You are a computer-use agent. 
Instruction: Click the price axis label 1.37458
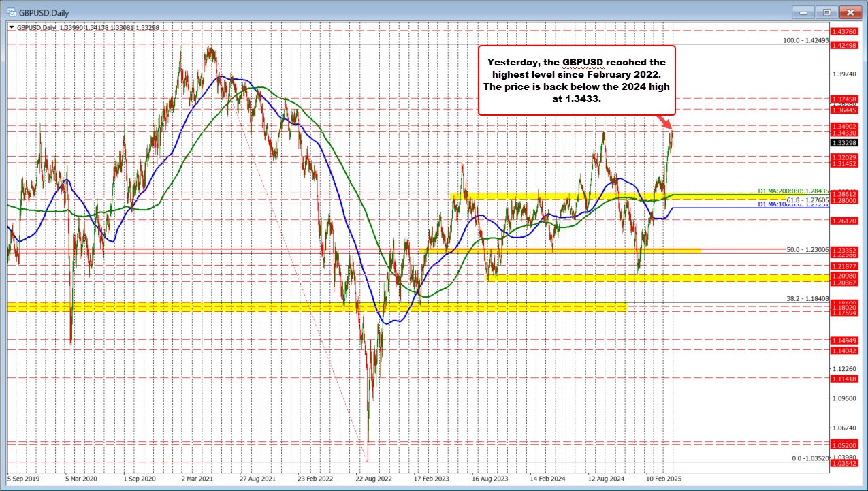(846, 99)
